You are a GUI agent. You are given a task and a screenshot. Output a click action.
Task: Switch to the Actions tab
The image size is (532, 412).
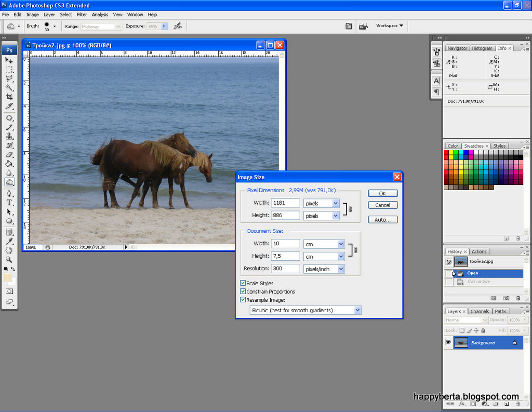point(478,251)
